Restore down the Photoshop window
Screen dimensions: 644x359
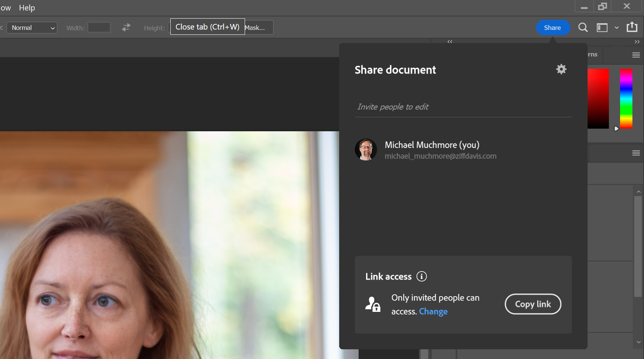tap(603, 6)
